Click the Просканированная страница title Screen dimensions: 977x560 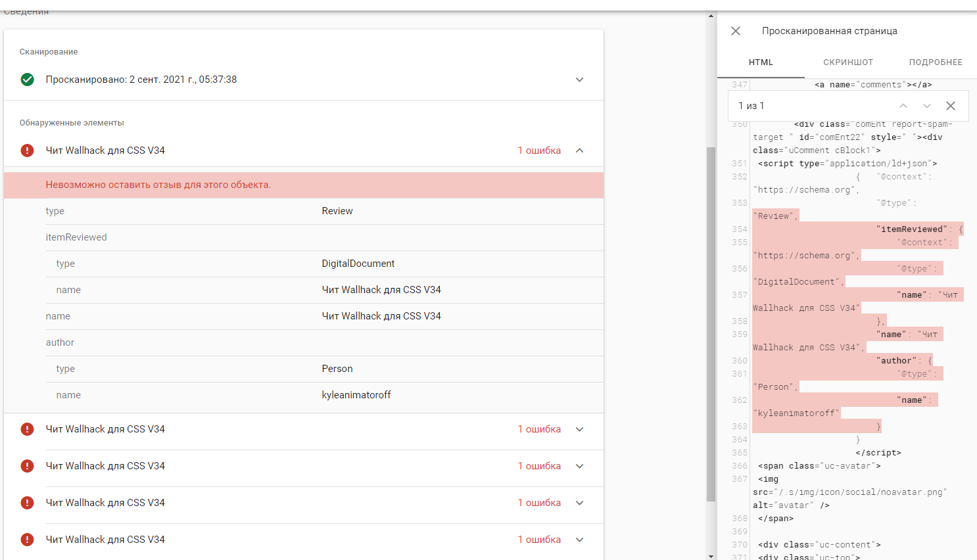pyautogui.click(x=830, y=31)
